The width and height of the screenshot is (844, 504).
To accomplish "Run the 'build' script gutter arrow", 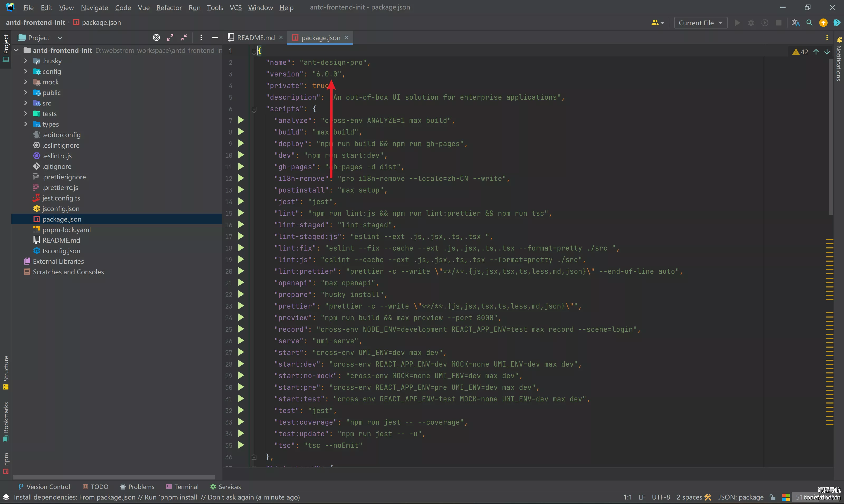I will coord(241,132).
